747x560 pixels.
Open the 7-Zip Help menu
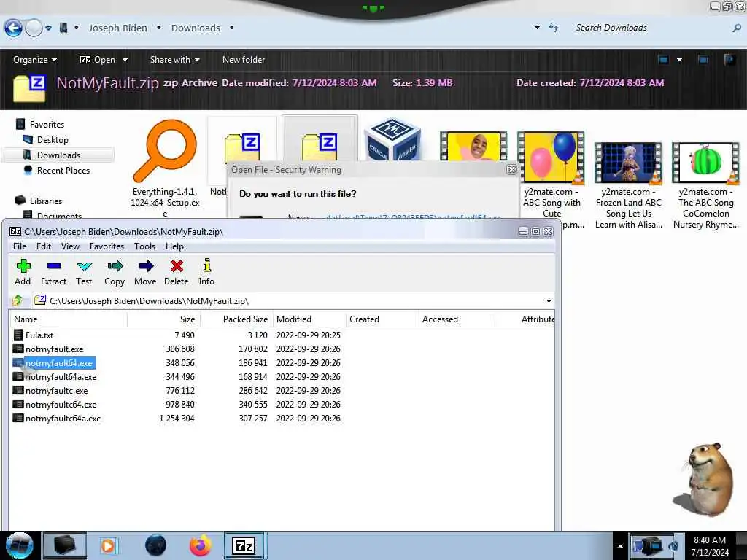click(x=174, y=246)
